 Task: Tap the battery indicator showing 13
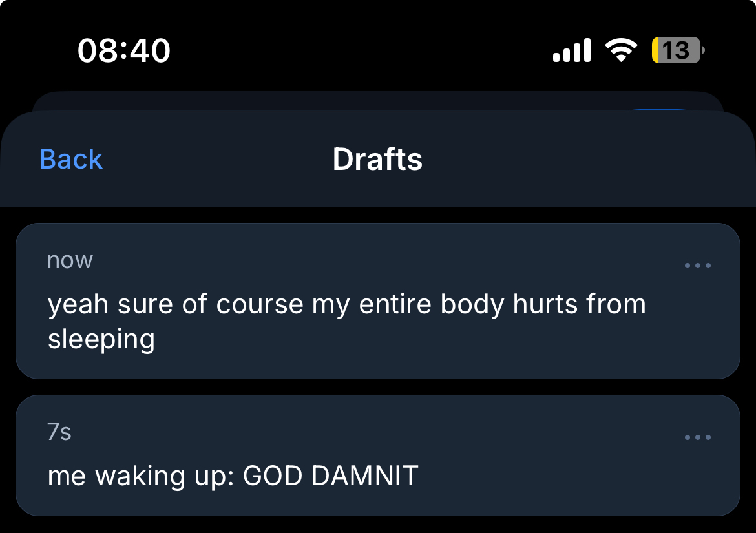(x=677, y=50)
